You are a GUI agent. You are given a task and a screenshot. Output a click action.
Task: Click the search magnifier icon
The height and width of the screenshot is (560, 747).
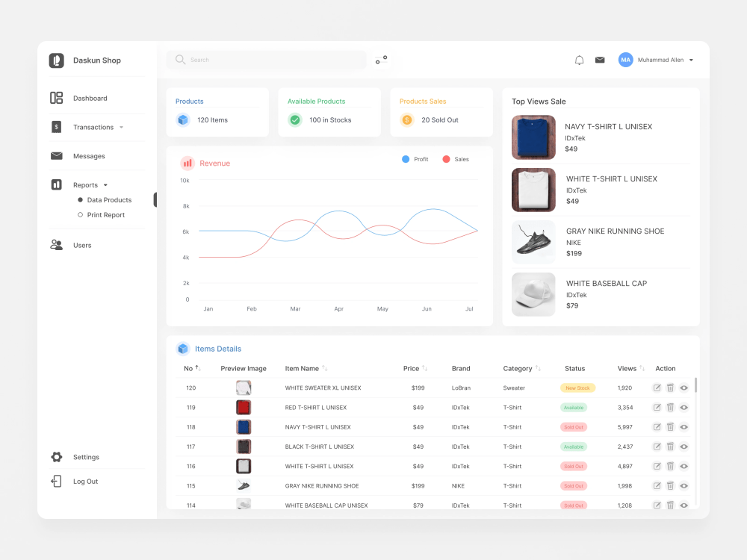180,60
